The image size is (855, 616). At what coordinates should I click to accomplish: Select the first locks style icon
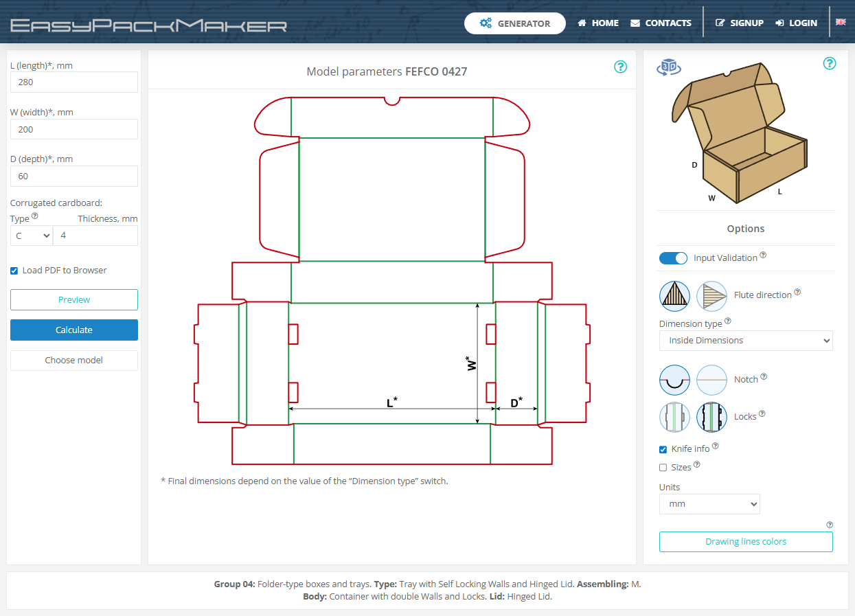coord(674,417)
